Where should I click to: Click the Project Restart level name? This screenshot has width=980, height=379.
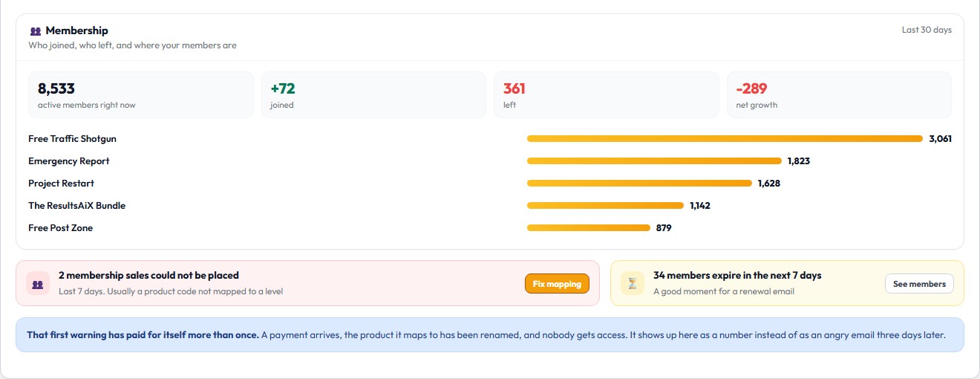(61, 184)
